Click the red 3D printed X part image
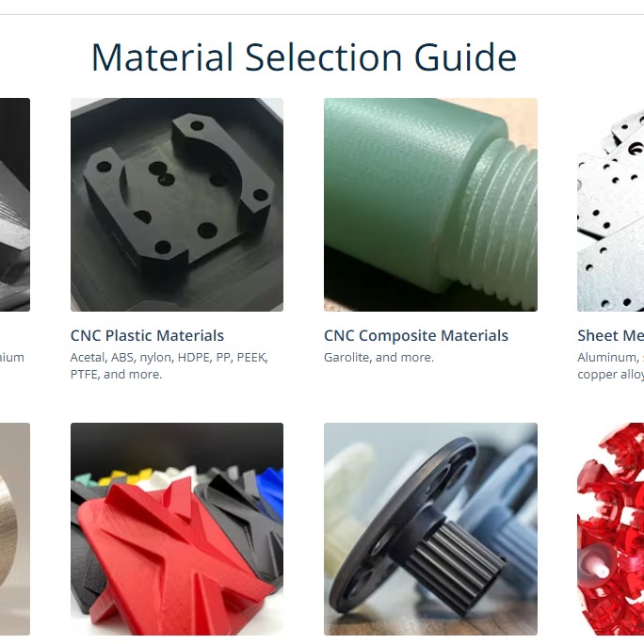Image resolution: width=644 pixels, height=644 pixels. click(x=177, y=529)
